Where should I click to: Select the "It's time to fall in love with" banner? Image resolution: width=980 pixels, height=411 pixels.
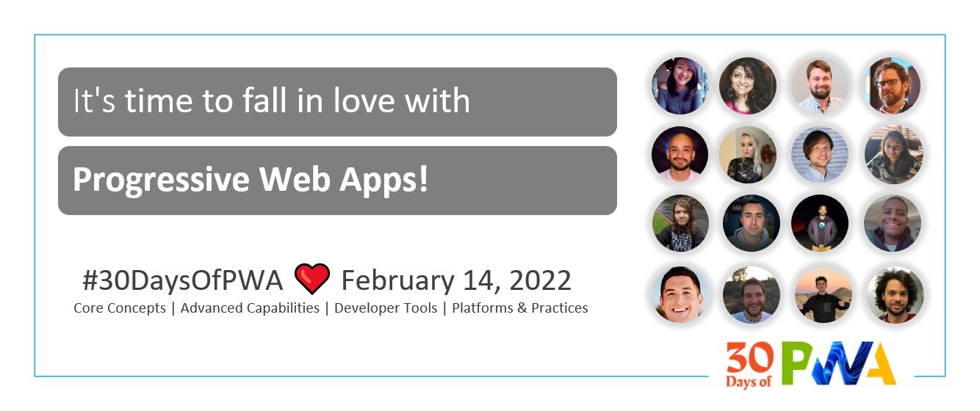click(x=337, y=102)
